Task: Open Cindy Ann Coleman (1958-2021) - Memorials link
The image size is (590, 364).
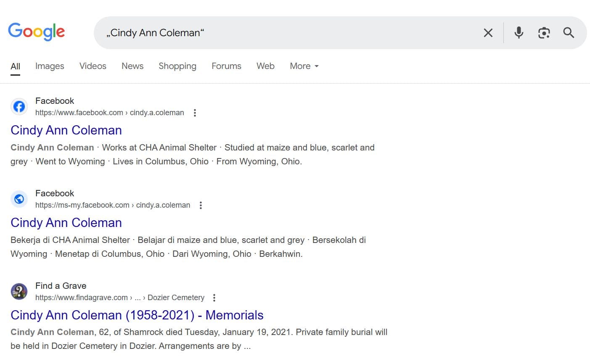Action: click(x=137, y=315)
